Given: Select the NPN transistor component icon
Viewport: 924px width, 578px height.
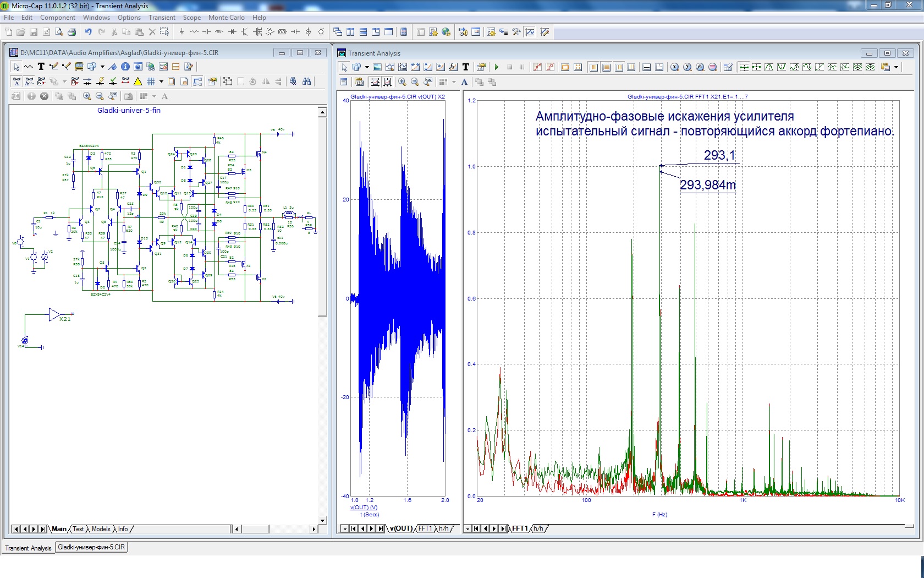Looking at the screenshot, I should point(245,32).
